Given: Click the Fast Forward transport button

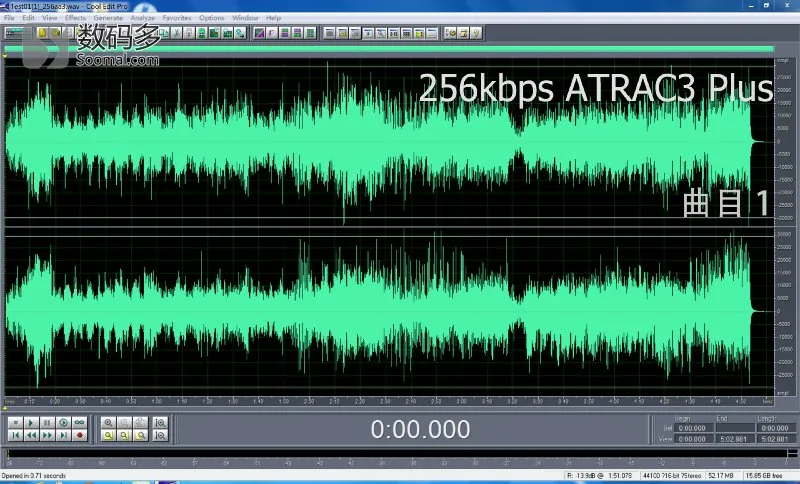Looking at the screenshot, I should click(x=47, y=436).
